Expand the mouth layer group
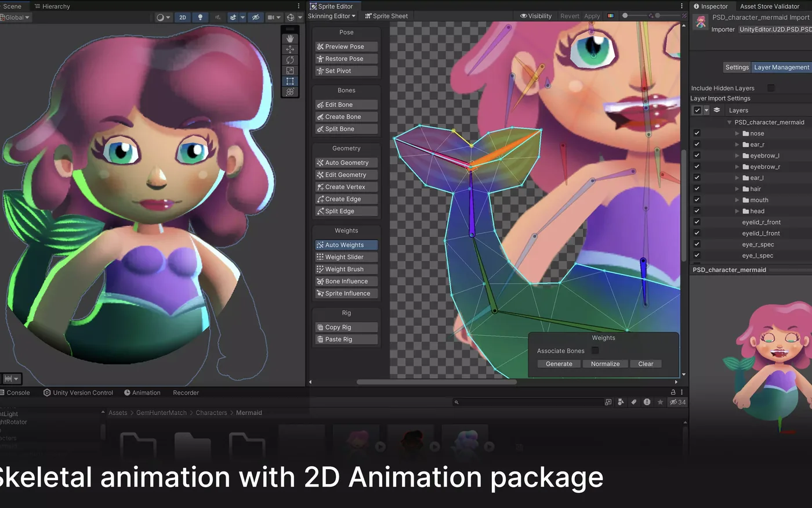812x508 pixels. coord(737,200)
